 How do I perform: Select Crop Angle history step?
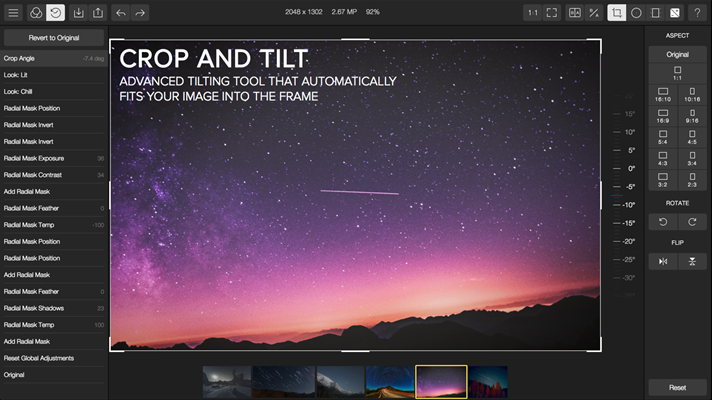[x=54, y=58]
